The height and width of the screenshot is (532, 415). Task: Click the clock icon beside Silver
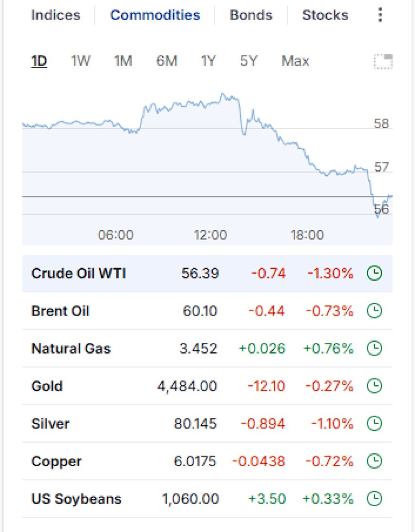[x=374, y=424]
